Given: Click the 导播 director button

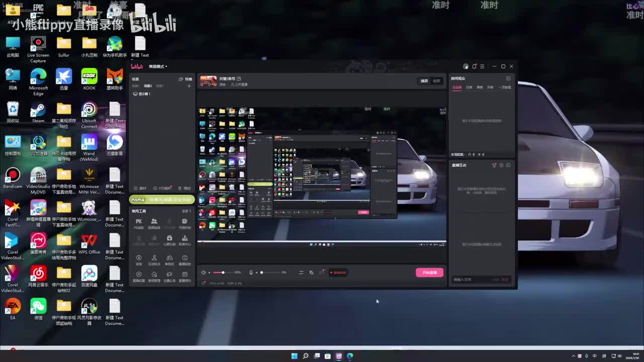Looking at the screenshot, I should coord(186,79).
